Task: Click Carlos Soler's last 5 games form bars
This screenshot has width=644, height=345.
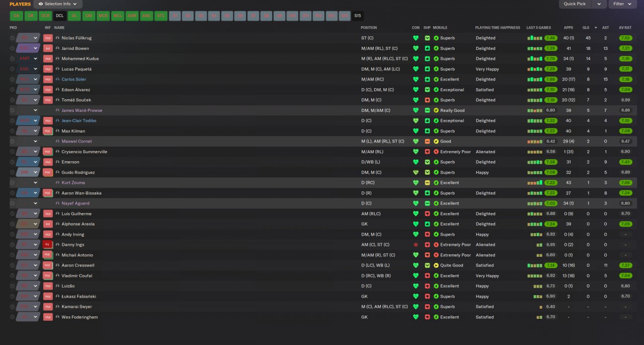Action: (535, 80)
